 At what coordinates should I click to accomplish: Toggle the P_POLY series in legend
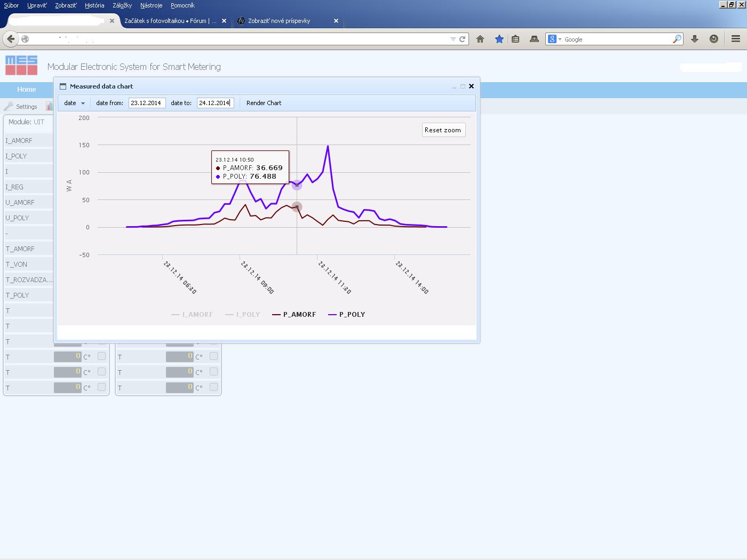pos(347,315)
